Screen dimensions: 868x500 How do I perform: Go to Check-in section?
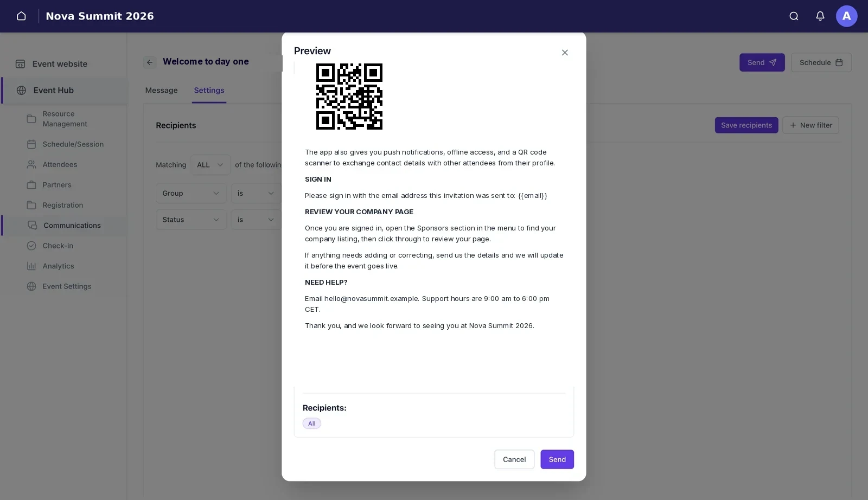pos(58,246)
